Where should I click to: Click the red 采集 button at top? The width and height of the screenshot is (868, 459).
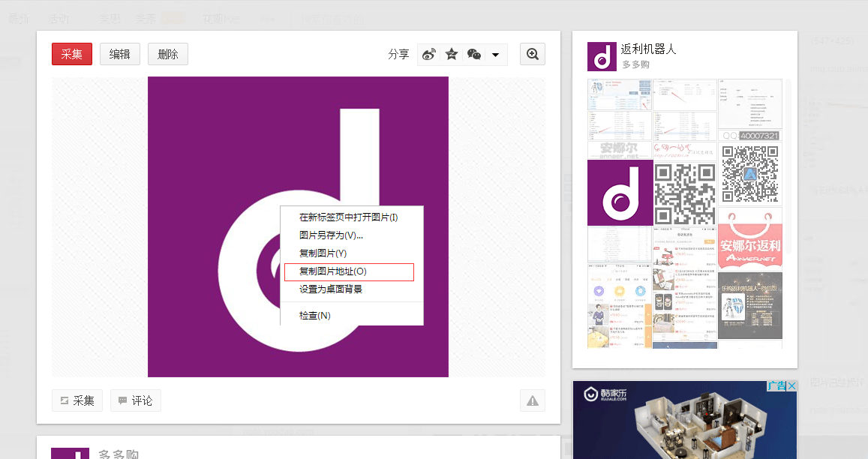(72, 54)
